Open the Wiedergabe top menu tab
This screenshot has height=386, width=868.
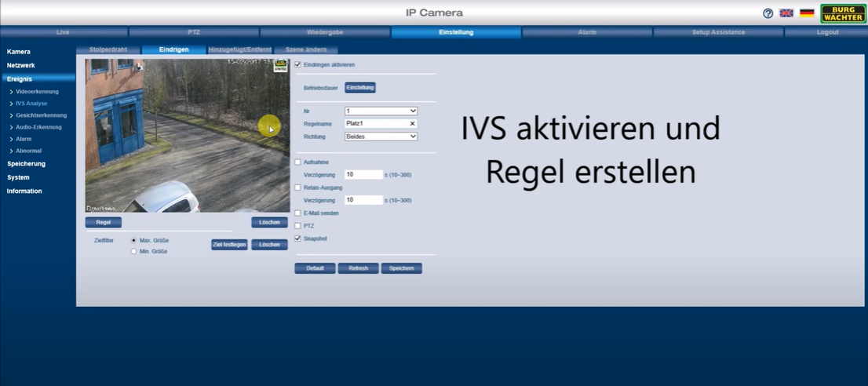[325, 32]
